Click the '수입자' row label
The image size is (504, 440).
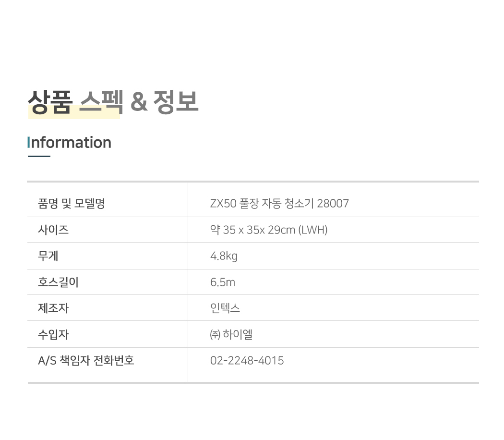[x=53, y=334]
